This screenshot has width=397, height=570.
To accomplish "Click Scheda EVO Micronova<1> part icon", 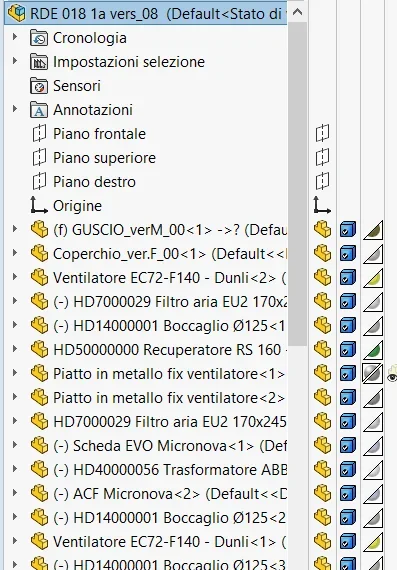I will point(39,445).
